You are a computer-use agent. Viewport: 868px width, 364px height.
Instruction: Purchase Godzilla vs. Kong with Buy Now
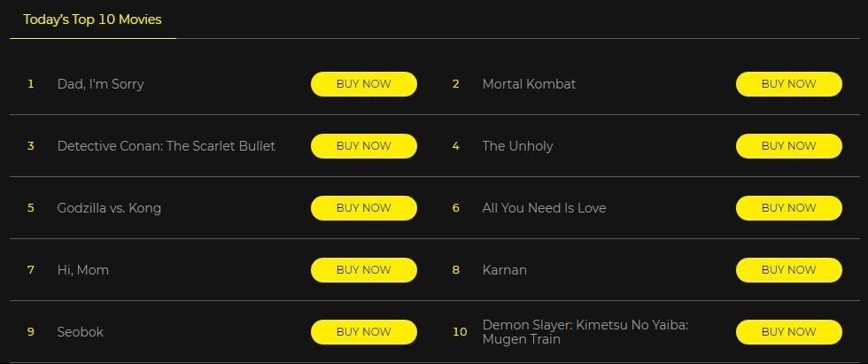coord(363,208)
